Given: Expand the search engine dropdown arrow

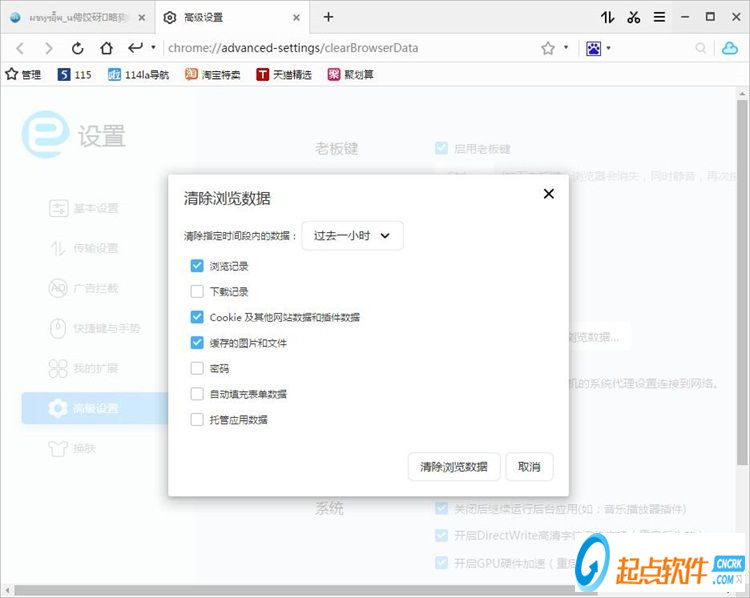Looking at the screenshot, I should pyautogui.click(x=608, y=48).
